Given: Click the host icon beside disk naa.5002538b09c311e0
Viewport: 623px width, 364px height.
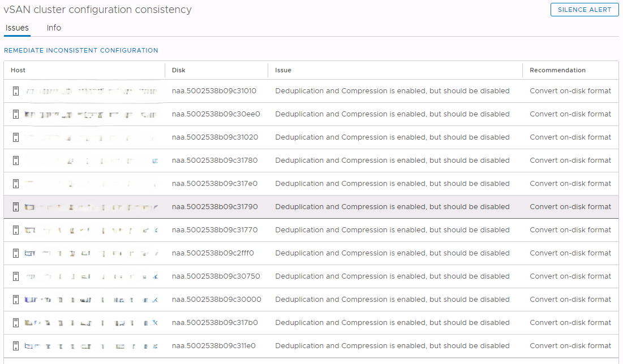Looking at the screenshot, I should 15,345.
